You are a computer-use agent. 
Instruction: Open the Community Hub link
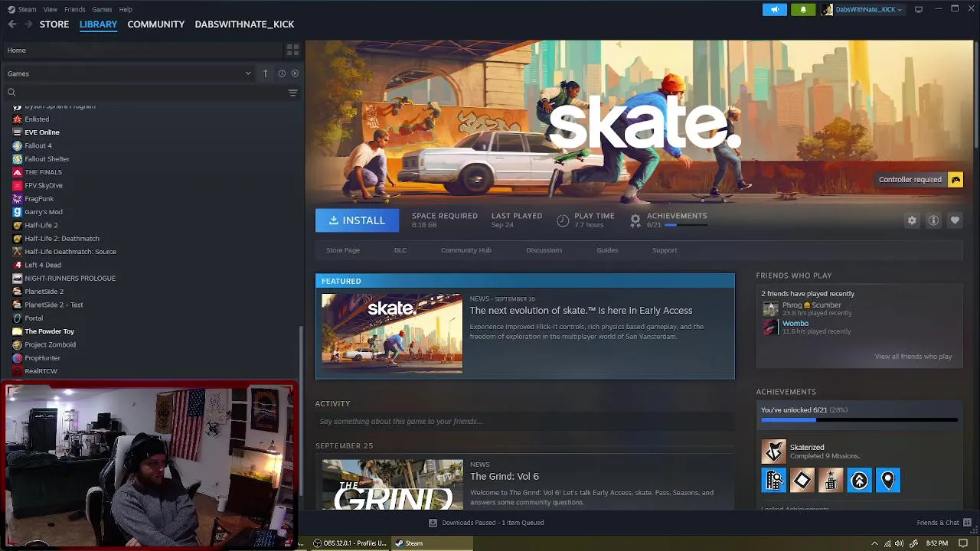pyautogui.click(x=466, y=250)
